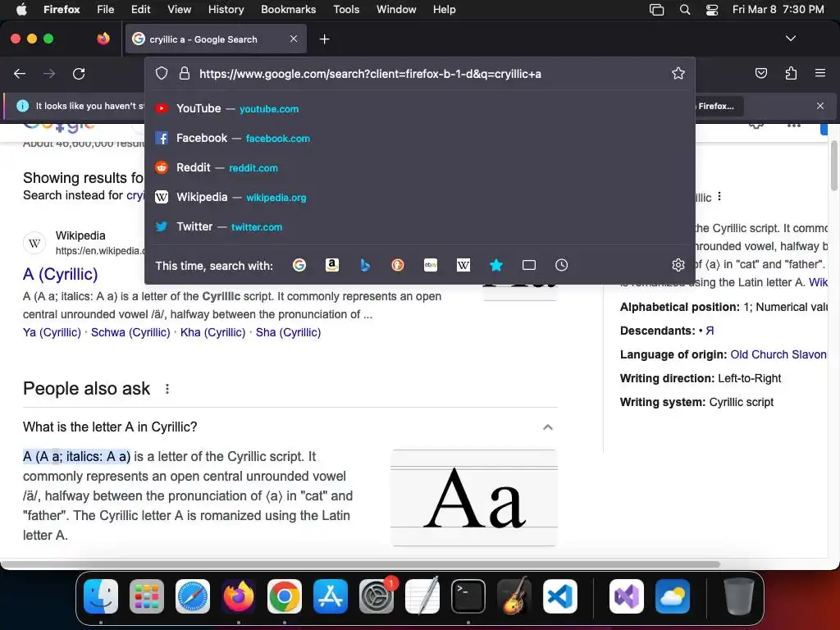Open search settings gear in urlbar panel
This screenshot has width=840, height=630.
click(x=678, y=265)
